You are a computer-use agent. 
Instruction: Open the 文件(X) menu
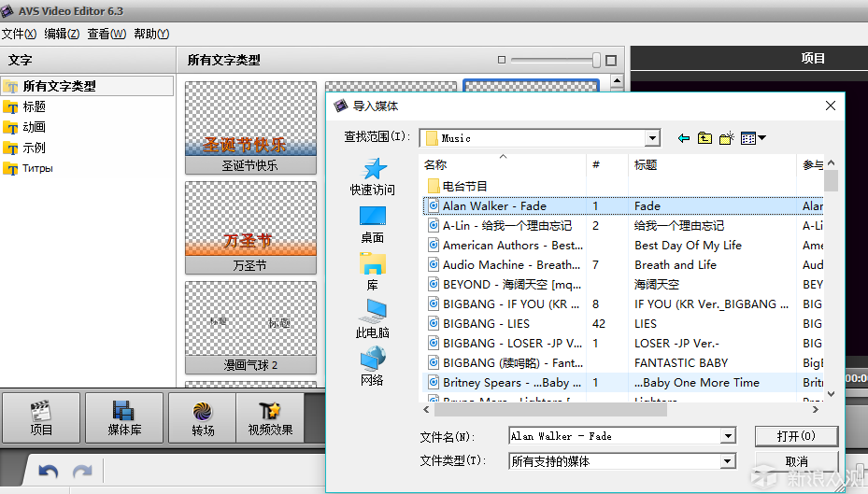coord(19,34)
